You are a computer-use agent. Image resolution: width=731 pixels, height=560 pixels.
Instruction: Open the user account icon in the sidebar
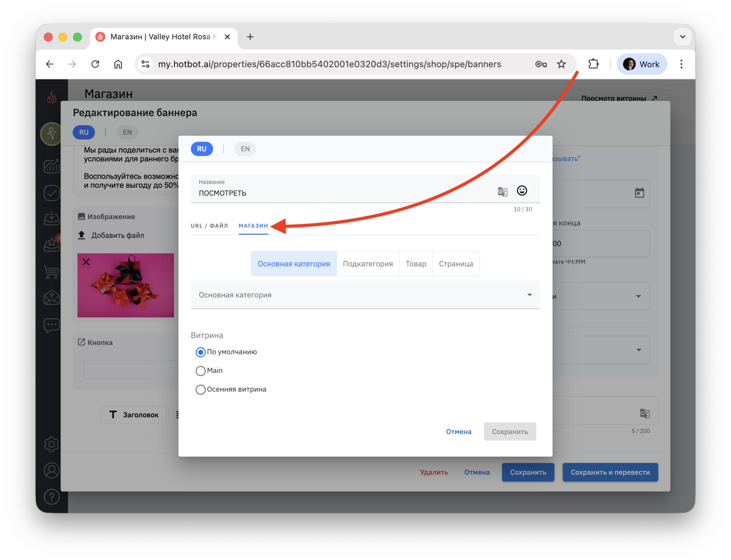52,470
